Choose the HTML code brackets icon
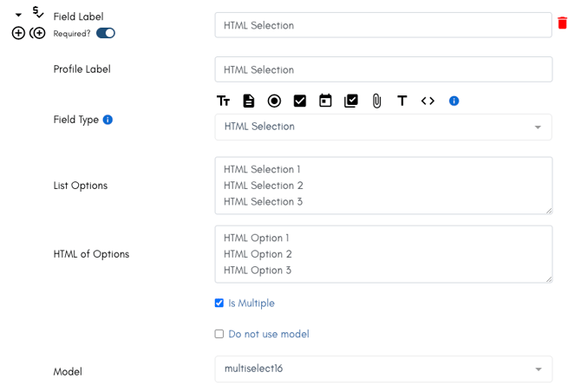This screenshot has height=392, width=581. pos(428,101)
